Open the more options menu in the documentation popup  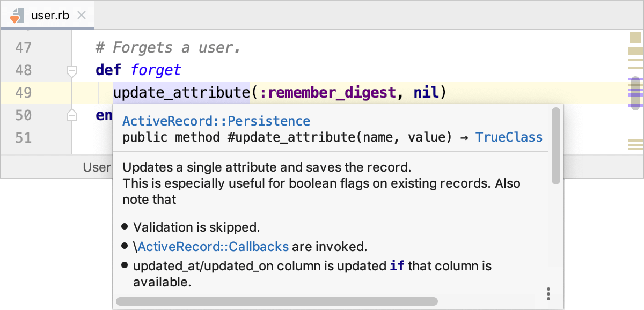pos(548,294)
